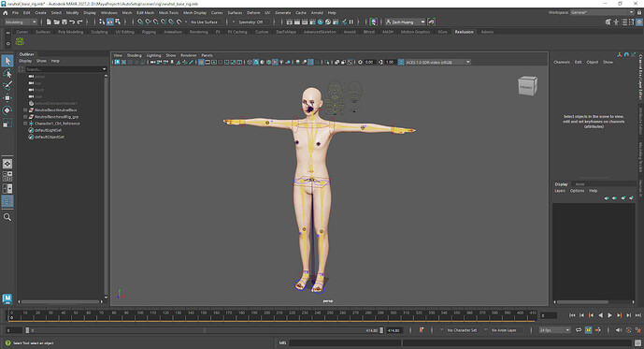Screen dimensions: 644x349
Task: Click the purple character icon in status line
Action: coord(373,22)
